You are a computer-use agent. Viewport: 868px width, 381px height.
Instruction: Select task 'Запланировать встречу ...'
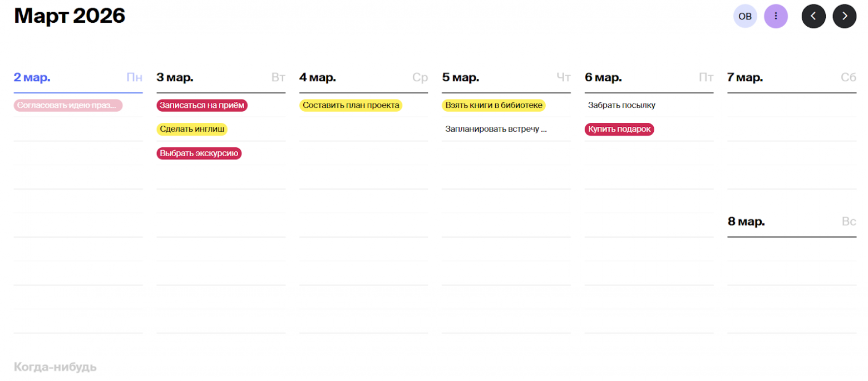pyautogui.click(x=496, y=129)
